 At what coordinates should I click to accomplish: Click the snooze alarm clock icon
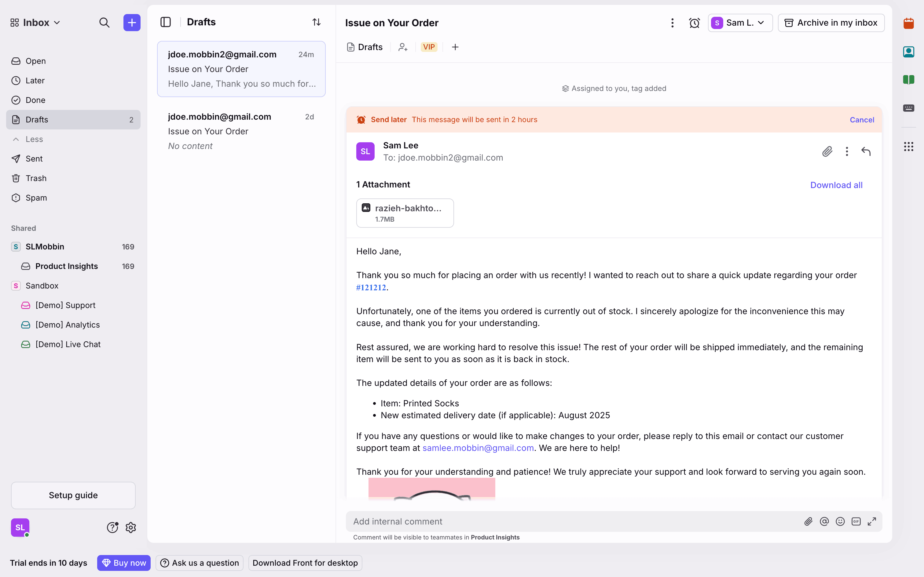(x=694, y=23)
